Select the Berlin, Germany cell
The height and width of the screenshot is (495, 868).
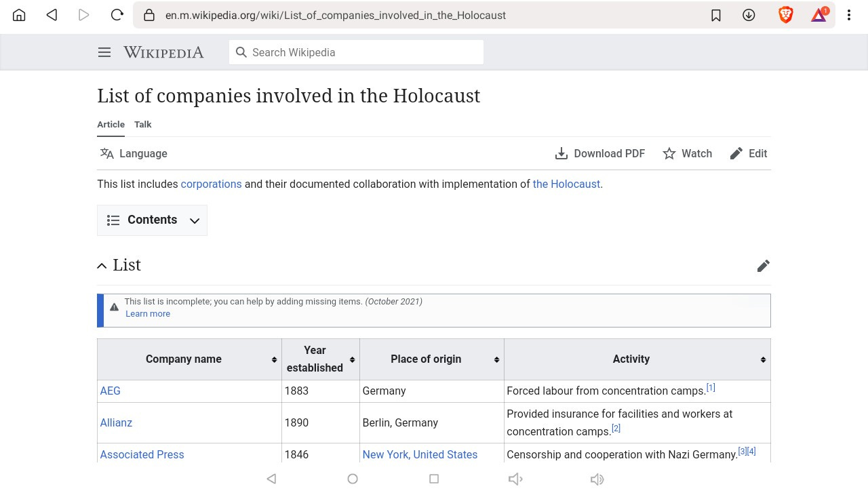point(432,422)
